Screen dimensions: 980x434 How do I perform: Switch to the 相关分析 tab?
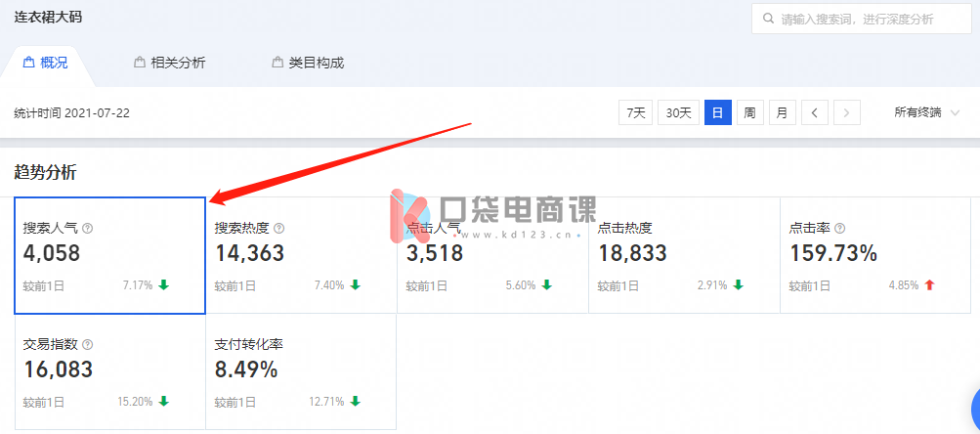point(170,63)
